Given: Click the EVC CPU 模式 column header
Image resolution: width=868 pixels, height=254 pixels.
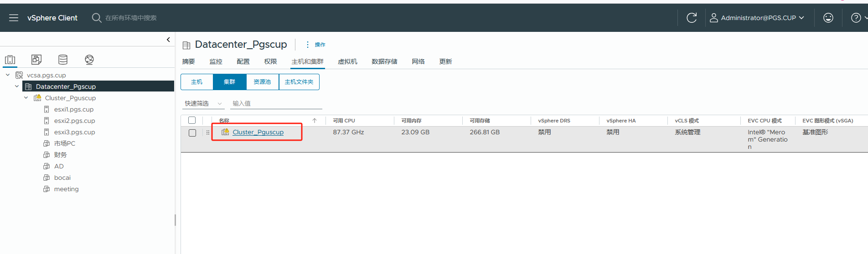Looking at the screenshot, I should tap(765, 121).
